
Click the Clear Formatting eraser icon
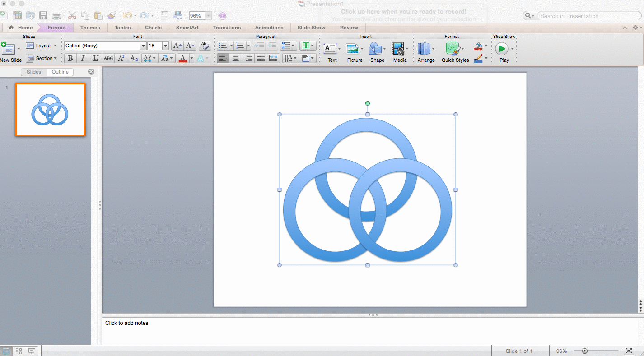tap(205, 46)
